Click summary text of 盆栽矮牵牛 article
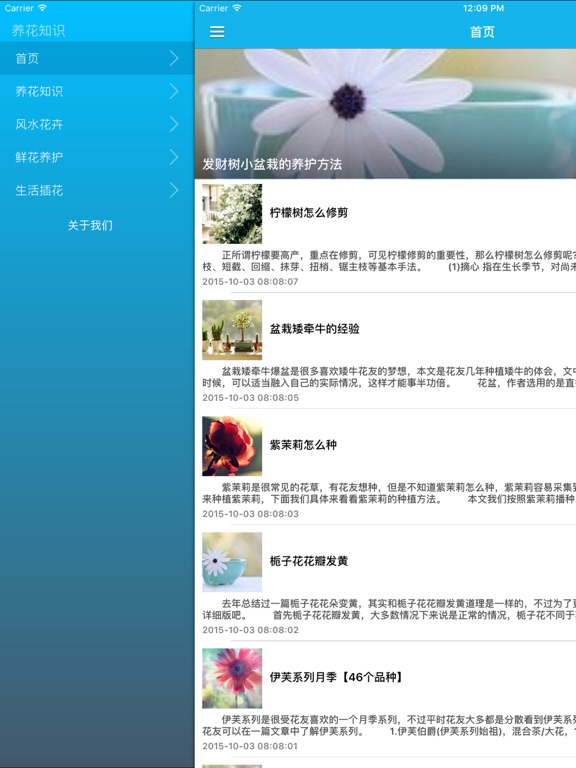The image size is (576, 768). [389, 377]
